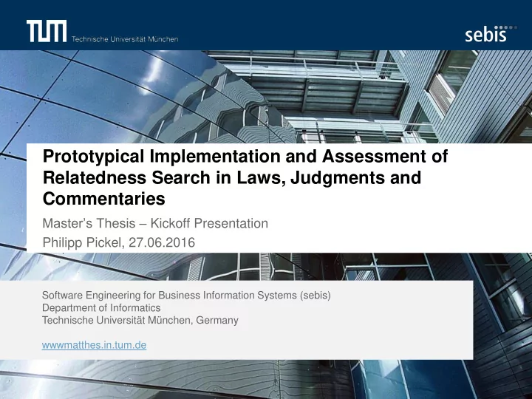This screenshot has width=532, height=399.
Task: Click 'Software Engineering for Business Information Systems (sebis)'
Action: click(x=186, y=295)
